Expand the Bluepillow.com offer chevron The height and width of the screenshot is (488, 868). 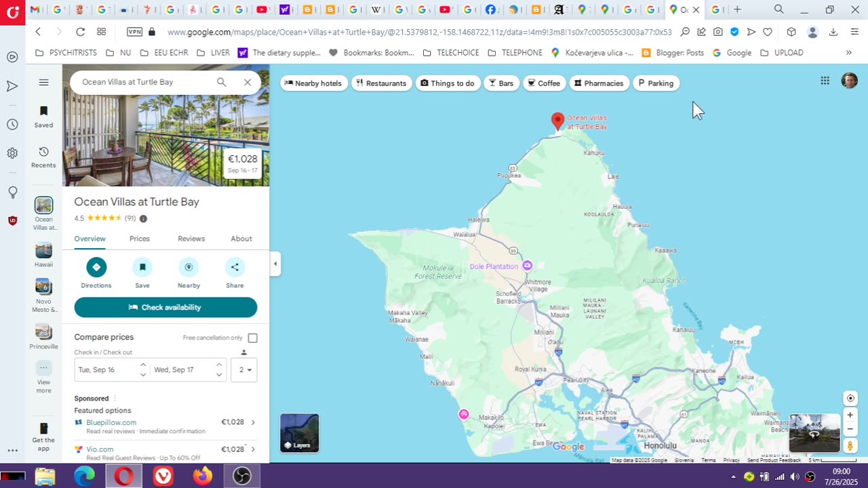click(x=253, y=422)
